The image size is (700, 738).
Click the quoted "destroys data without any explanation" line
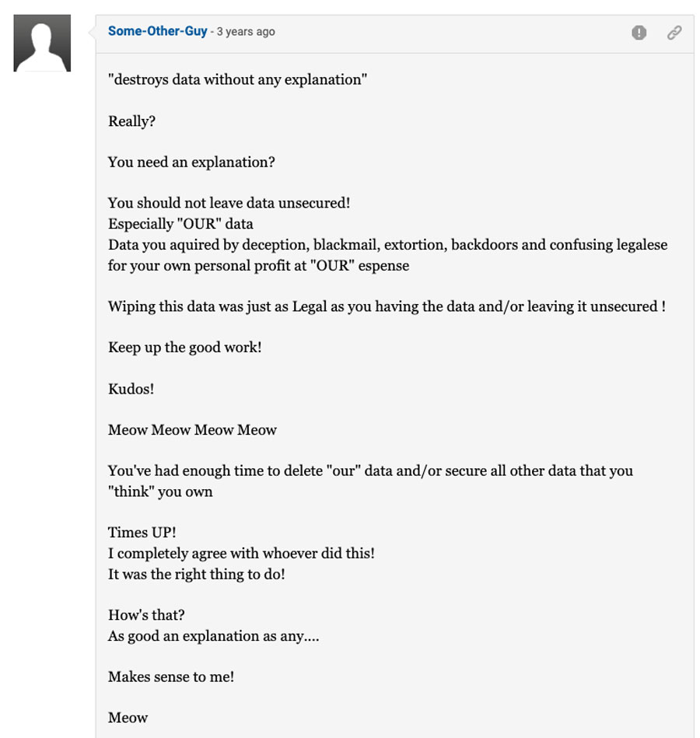pos(237,79)
